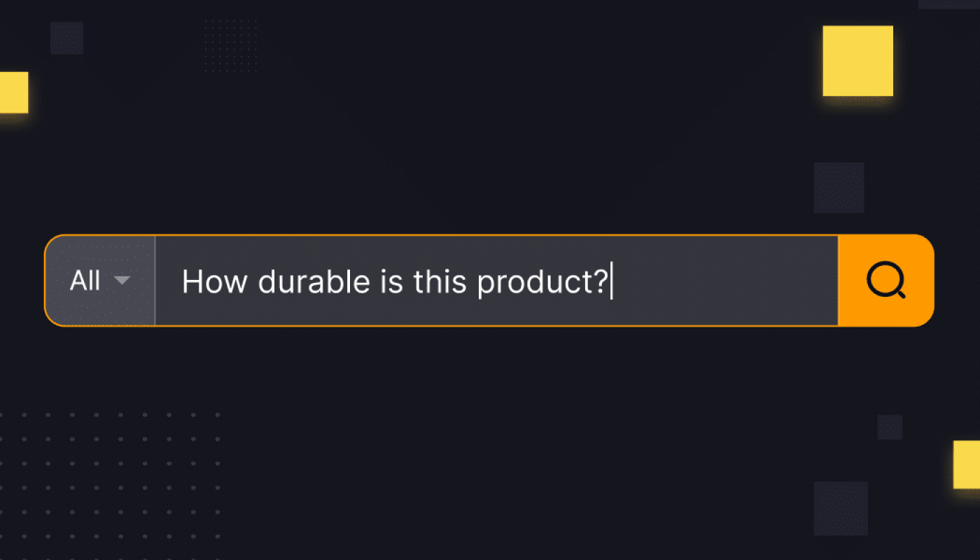
Task: Click the yellow square at lower right edge
Action: click(967, 464)
